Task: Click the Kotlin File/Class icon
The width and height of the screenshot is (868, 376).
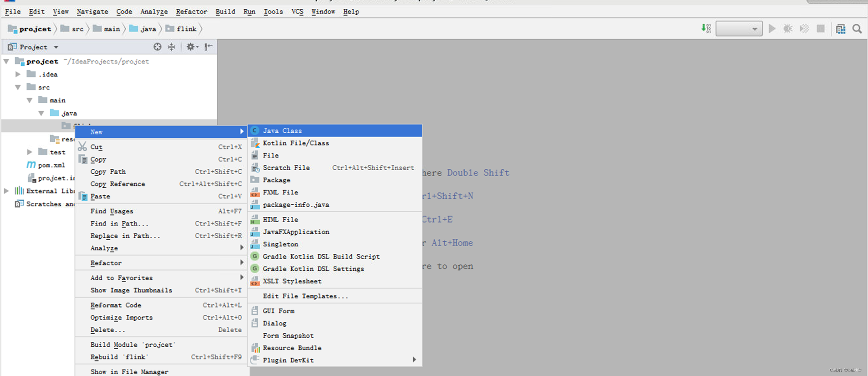Action: coord(255,143)
